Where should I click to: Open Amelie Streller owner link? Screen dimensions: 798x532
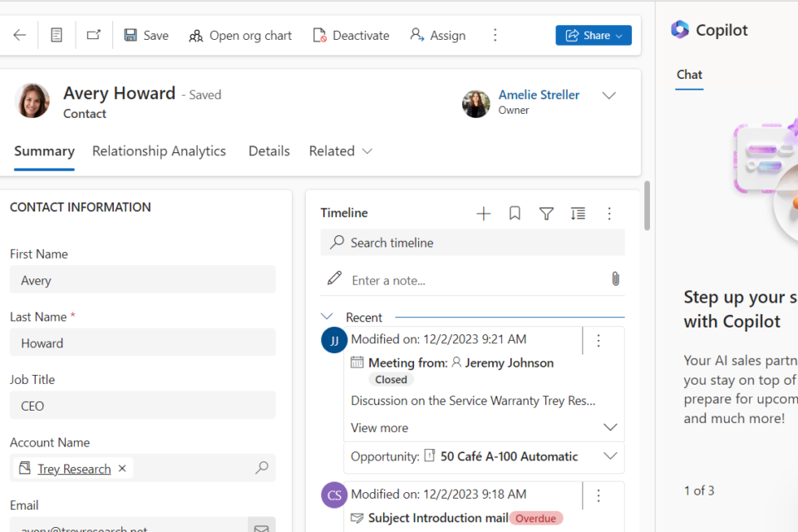point(539,95)
